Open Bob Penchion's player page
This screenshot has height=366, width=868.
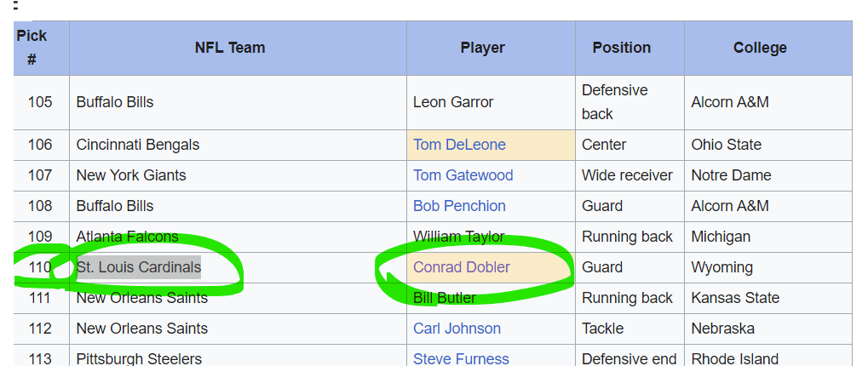pyautogui.click(x=459, y=206)
